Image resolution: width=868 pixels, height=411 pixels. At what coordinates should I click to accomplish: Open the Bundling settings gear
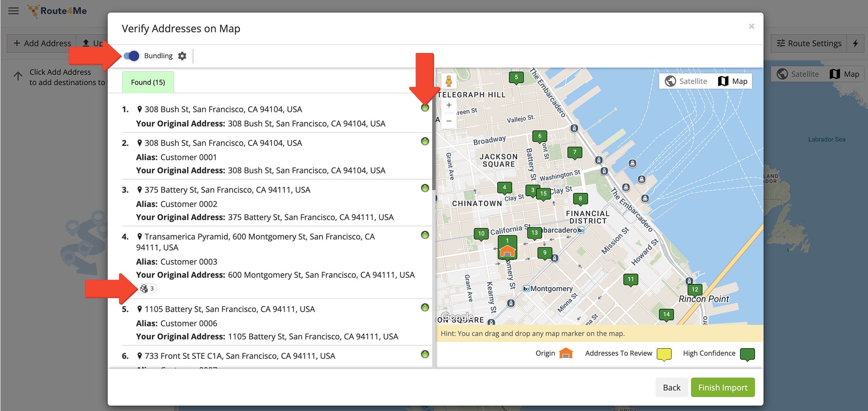point(182,56)
